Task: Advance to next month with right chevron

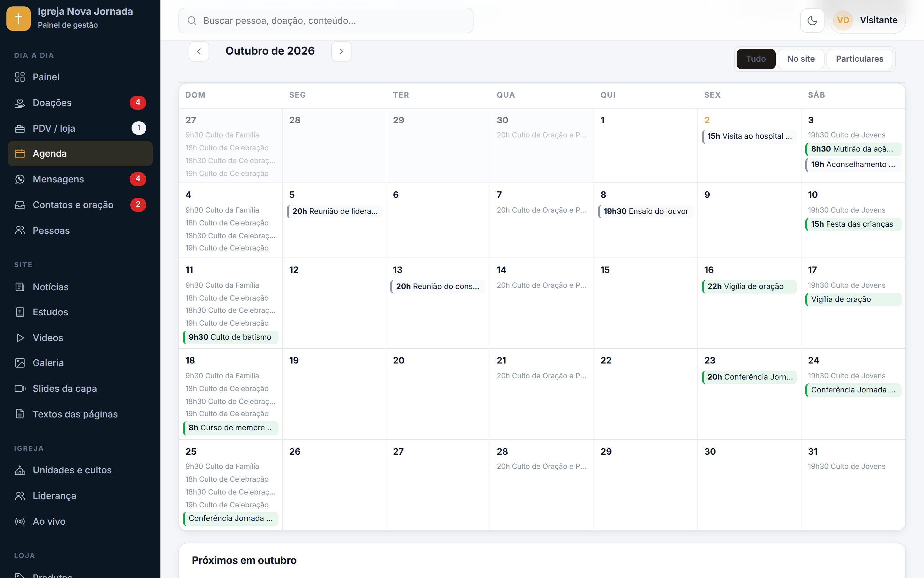Action: click(341, 51)
